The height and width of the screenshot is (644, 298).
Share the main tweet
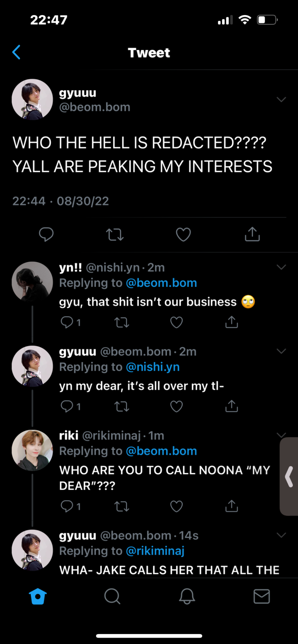(x=252, y=234)
